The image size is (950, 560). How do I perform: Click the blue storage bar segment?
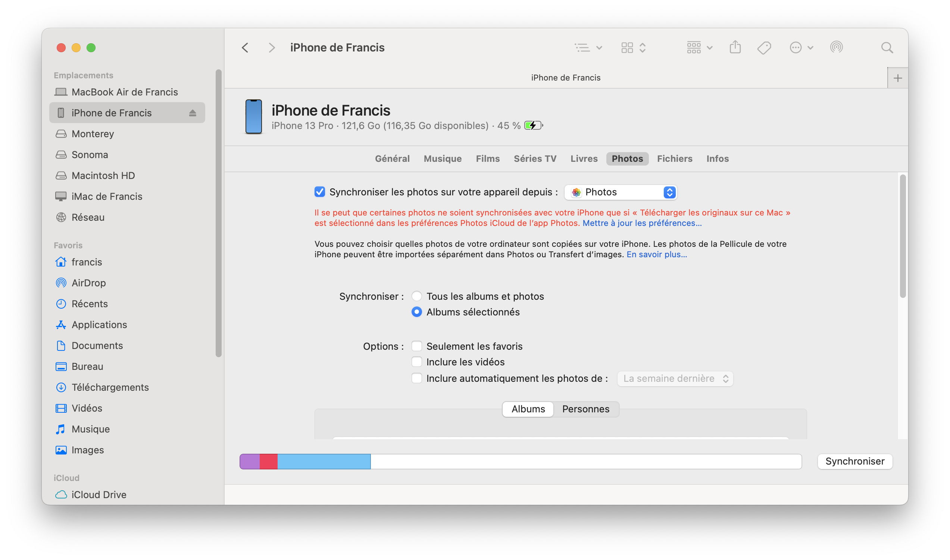click(324, 462)
